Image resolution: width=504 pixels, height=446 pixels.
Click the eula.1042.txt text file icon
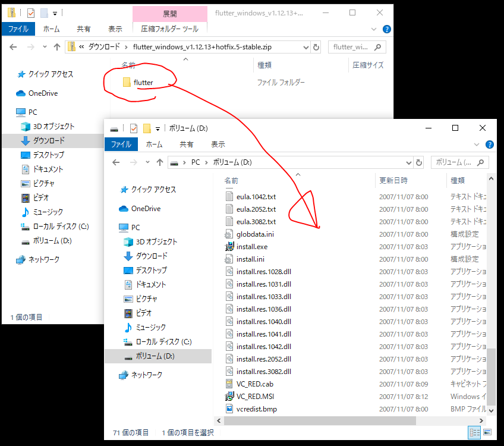pyautogui.click(x=229, y=196)
